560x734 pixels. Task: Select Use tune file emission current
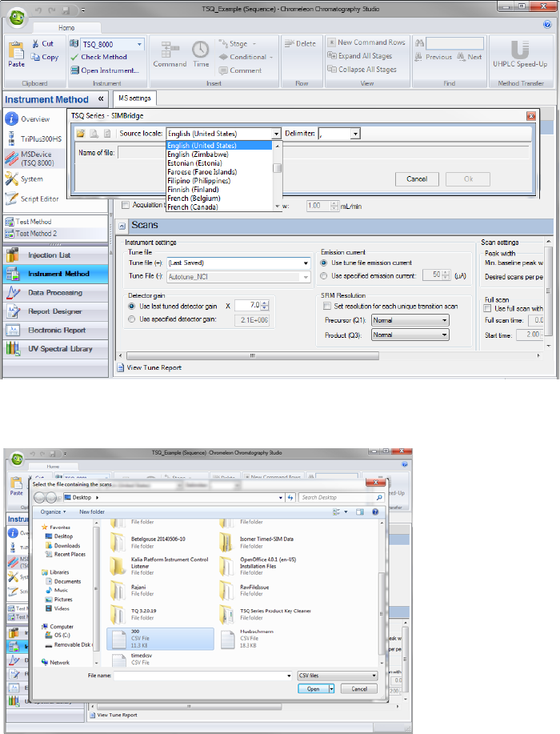click(x=323, y=263)
